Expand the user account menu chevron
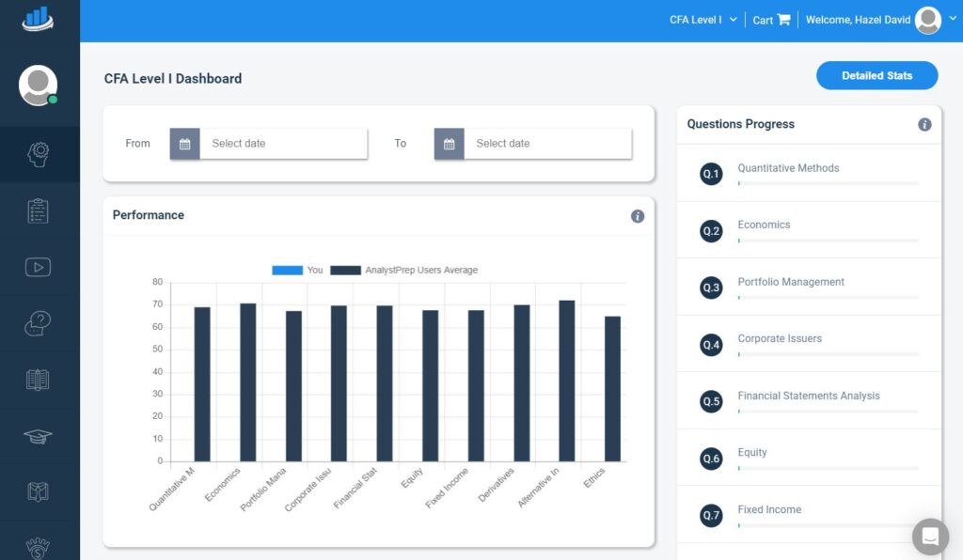The image size is (963, 560). tap(953, 19)
